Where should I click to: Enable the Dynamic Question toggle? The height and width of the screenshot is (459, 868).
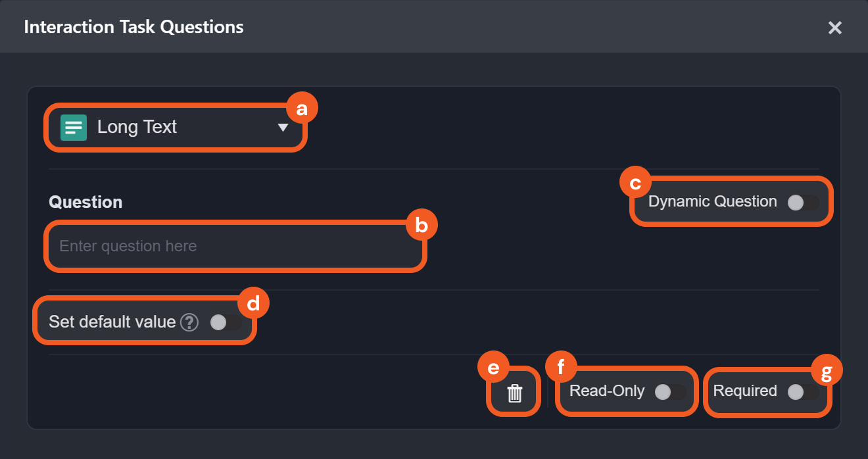tap(802, 203)
